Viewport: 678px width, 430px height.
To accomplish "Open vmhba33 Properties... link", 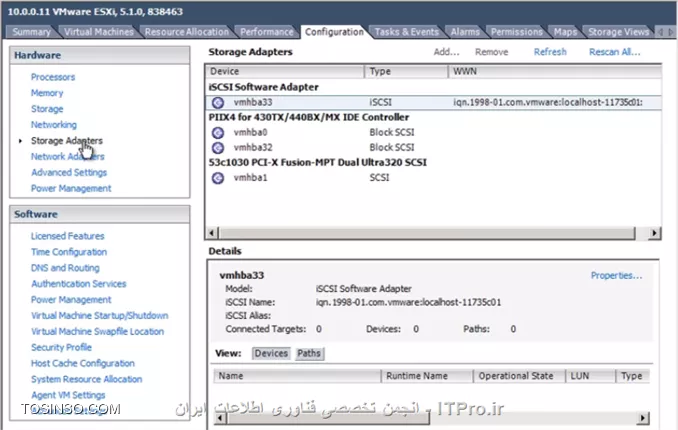I will [617, 276].
